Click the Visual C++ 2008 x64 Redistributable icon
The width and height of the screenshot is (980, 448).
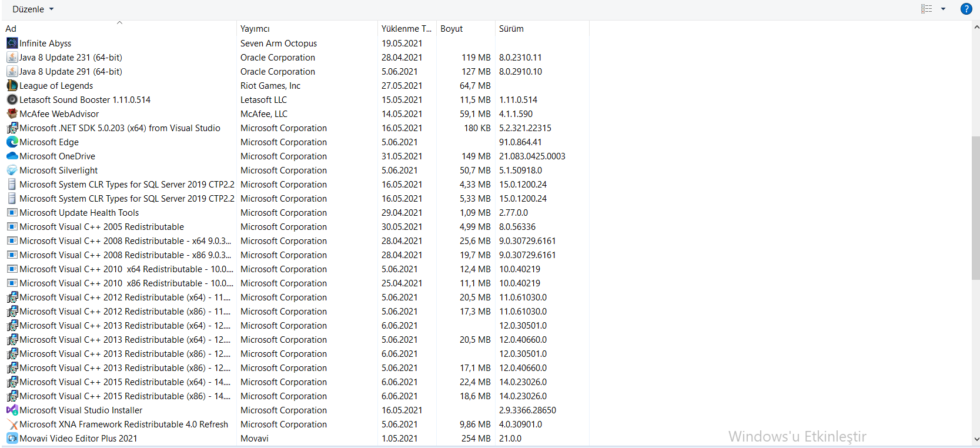point(12,240)
